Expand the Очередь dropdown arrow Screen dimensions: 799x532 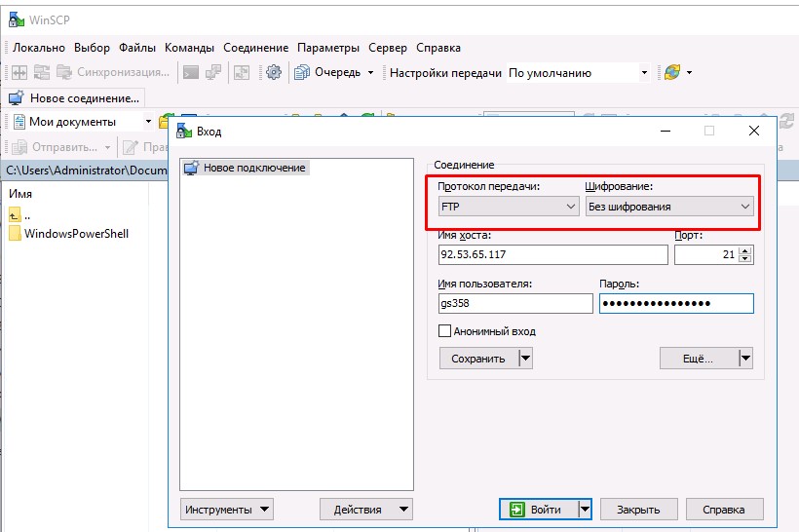tap(370, 72)
